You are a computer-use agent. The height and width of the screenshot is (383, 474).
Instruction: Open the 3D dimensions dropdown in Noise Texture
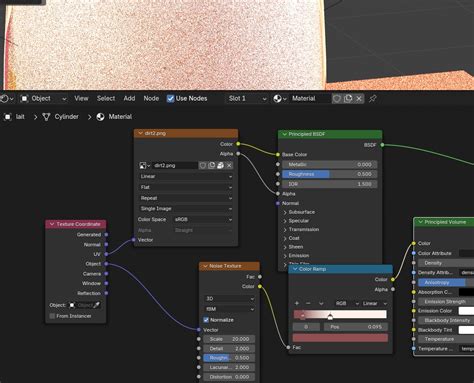pos(229,299)
